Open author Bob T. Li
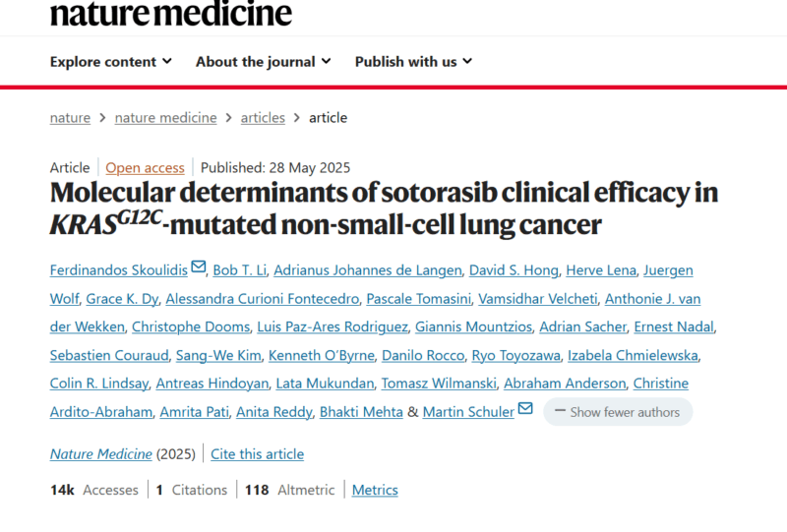The width and height of the screenshot is (787, 532). 239,270
